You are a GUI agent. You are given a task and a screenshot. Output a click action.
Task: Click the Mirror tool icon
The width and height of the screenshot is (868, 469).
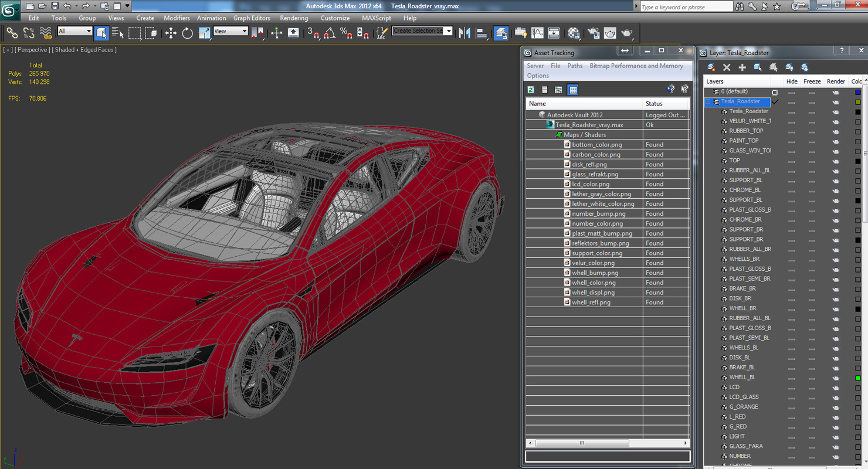tap(465, 33)
